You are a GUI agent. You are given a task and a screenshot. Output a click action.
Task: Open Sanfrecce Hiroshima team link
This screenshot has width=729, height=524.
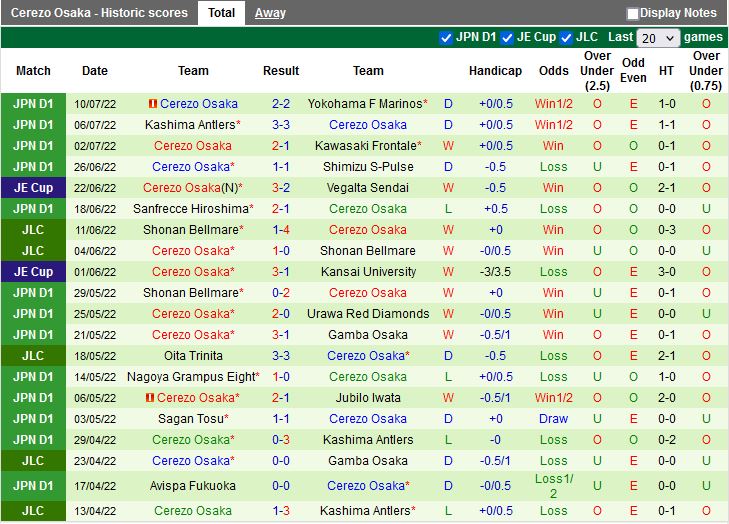pyautogui.click(x=190, y=209)
